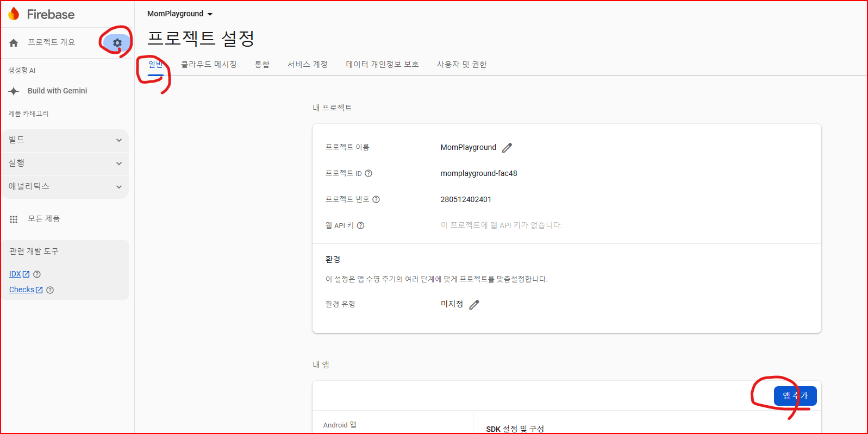The image size is (868, 434).
Task: Click the 내 앱 section heading
Action: tap(321, 364)
